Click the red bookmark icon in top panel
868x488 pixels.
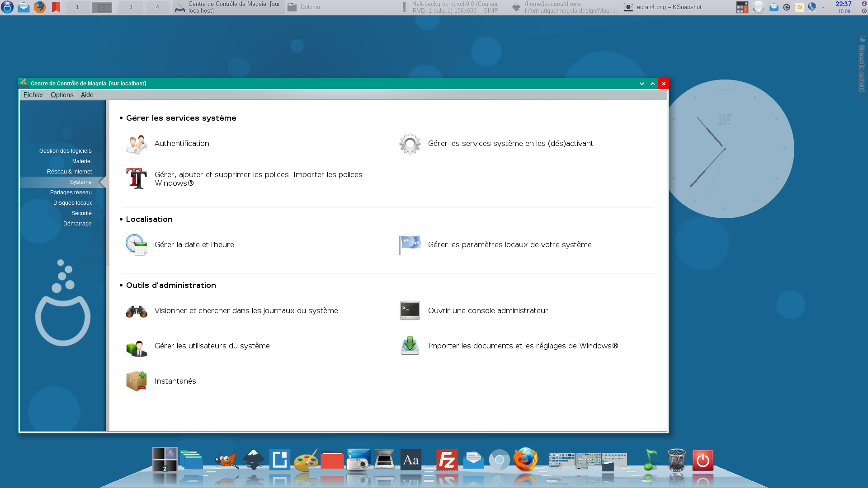coord(56,7)
